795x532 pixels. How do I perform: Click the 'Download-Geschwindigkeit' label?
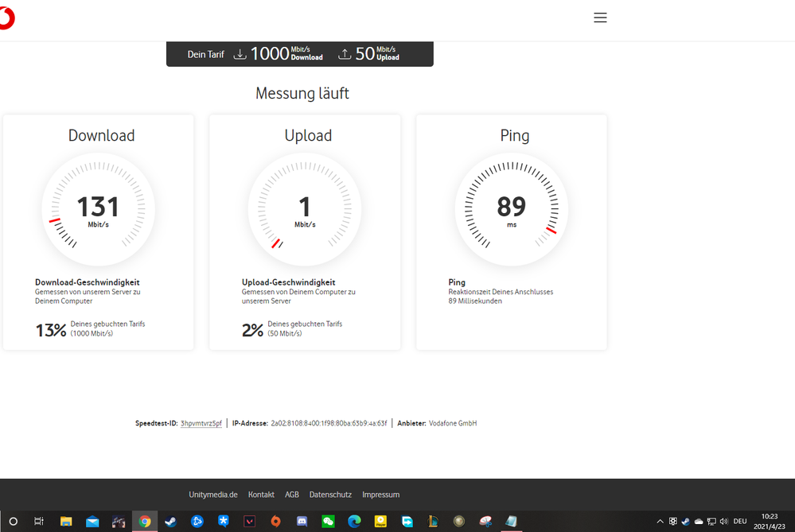(x=88, y=282)
